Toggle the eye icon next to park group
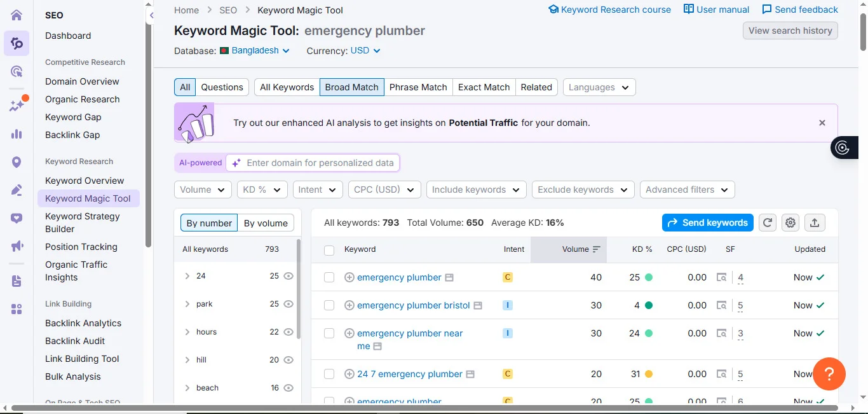Viewport: 868px width, 414px height. (x=289, y=304)
